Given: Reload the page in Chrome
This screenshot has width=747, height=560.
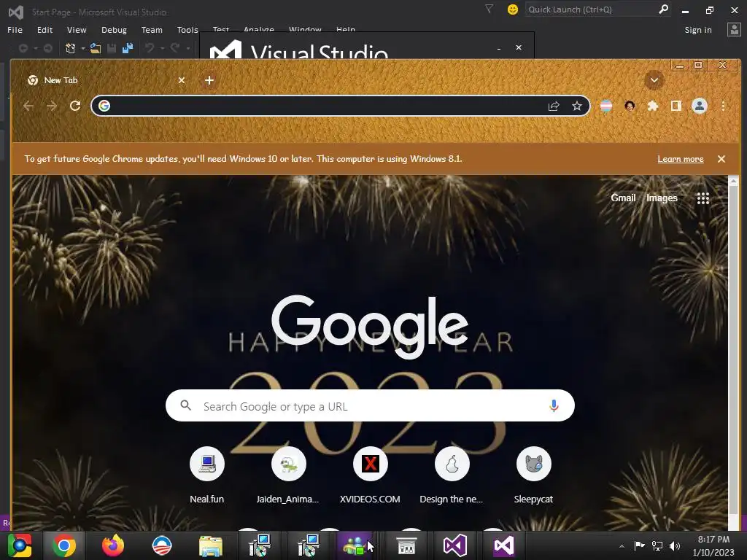Looking at the screenshot, I should pos(75,106).
